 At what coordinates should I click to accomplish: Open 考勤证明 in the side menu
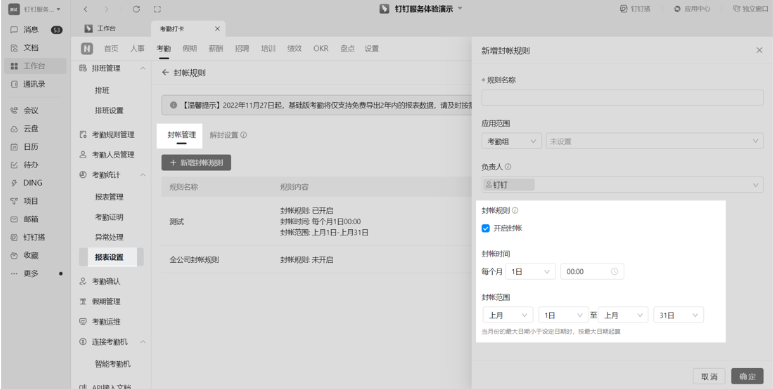click(109, 217)
